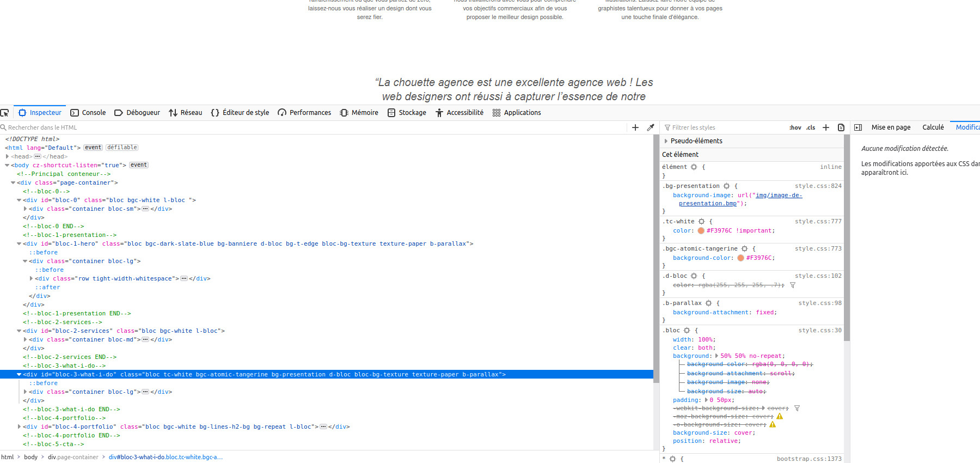Switch to the Calculé tab
The height and width of the screenshot is (463, 980).
tap(933, 127)
